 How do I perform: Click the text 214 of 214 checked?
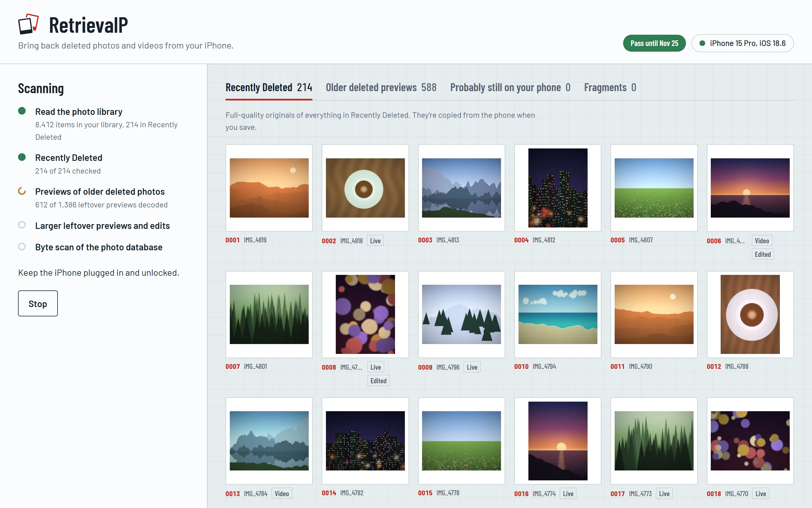coord(68,171)
